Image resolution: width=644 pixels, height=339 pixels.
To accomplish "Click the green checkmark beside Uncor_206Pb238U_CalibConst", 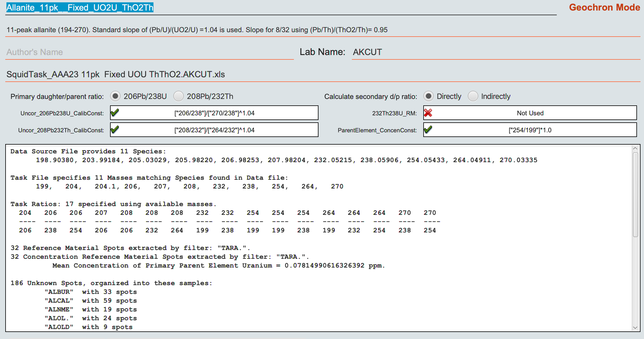I will (x=114, y=113).
